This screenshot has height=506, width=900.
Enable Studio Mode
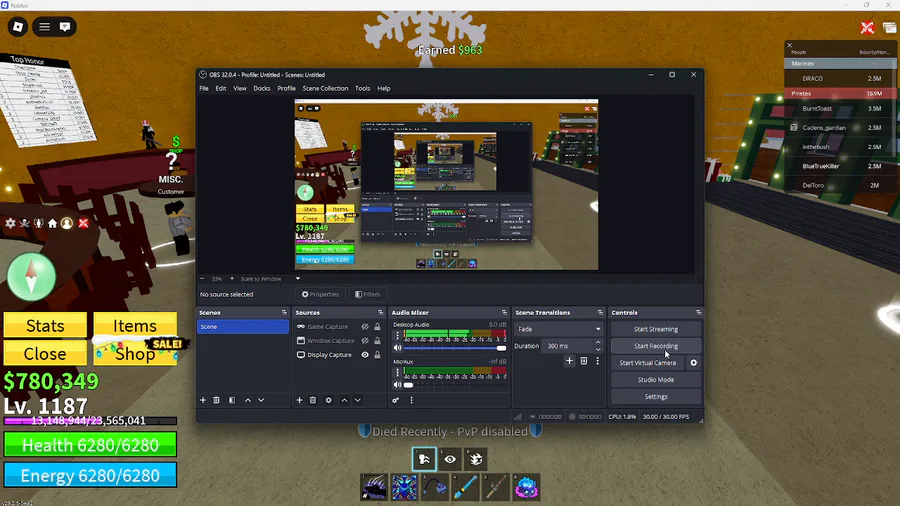[655, 380]
